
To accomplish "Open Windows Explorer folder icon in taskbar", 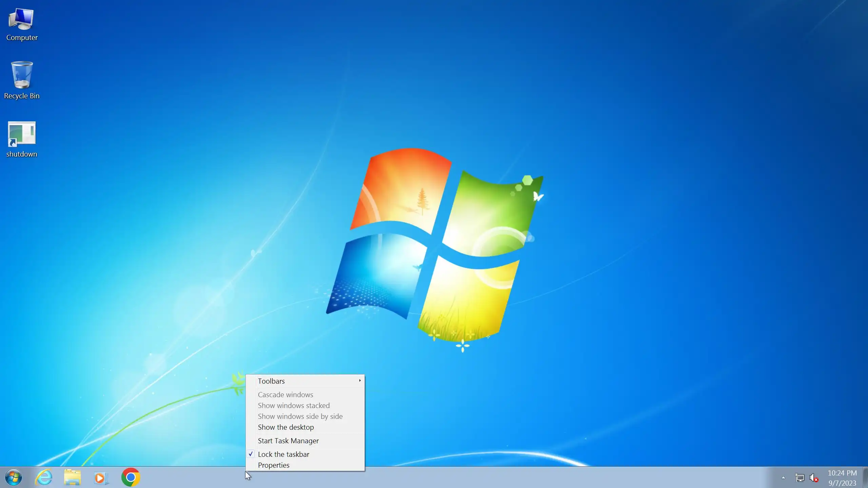I will [x=73, y=477].
